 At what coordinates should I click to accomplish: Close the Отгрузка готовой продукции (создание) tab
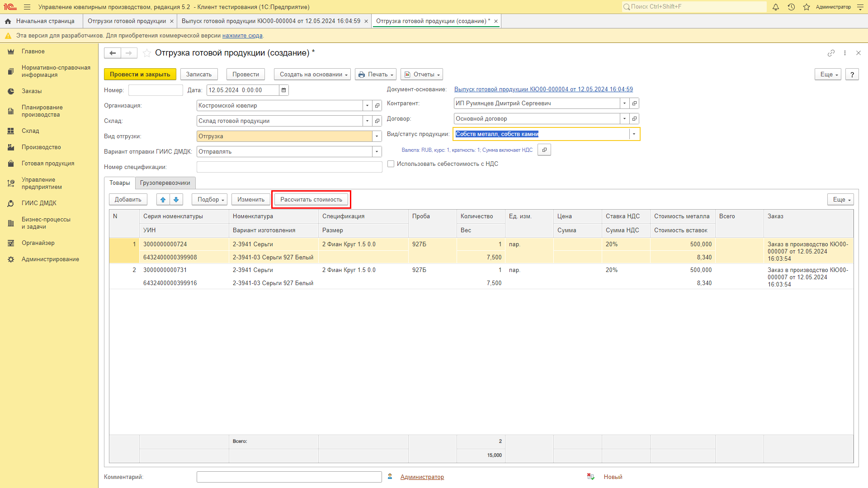pos(496,21)
